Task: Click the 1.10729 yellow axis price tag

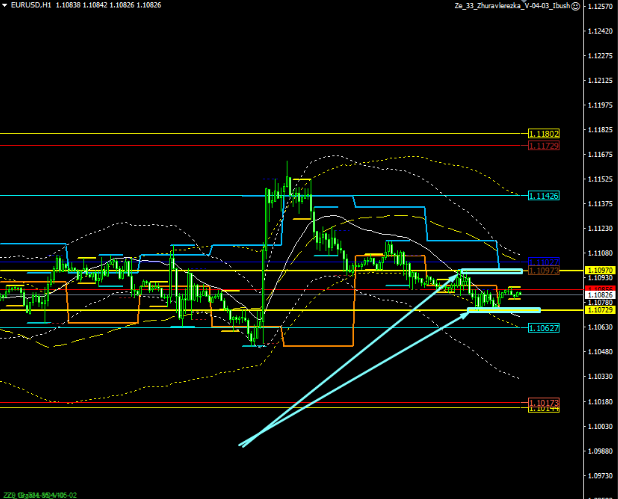Action: [x=599, y=311]
